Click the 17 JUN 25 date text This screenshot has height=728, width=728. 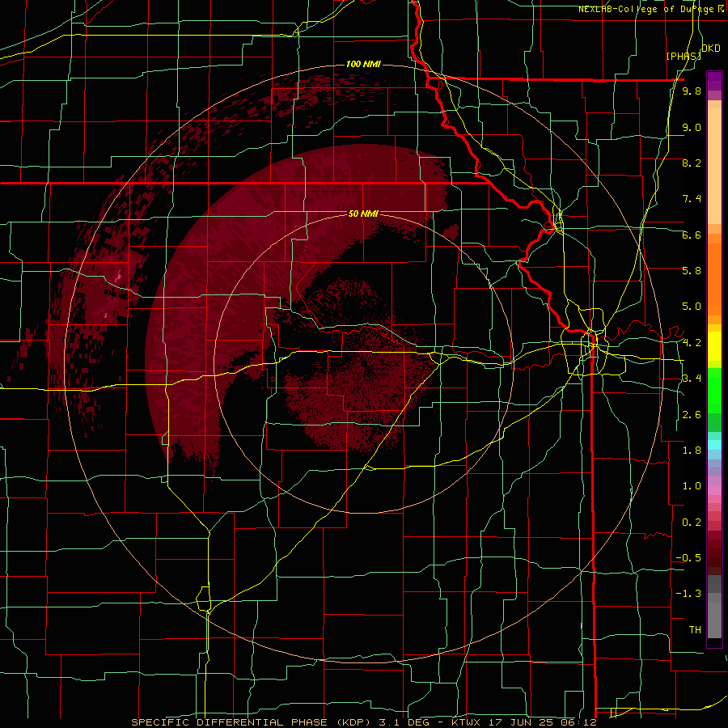pos(520,722)
